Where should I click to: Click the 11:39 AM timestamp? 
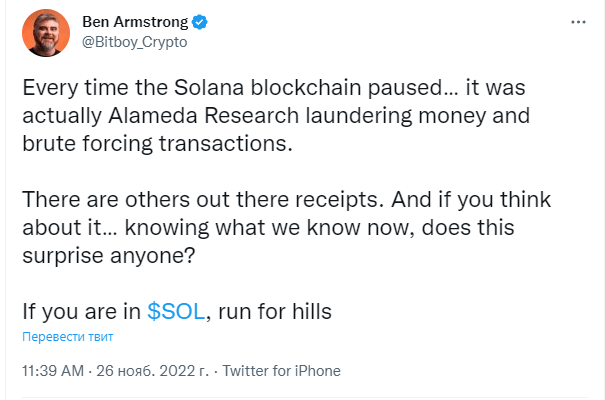pos(53,371)
